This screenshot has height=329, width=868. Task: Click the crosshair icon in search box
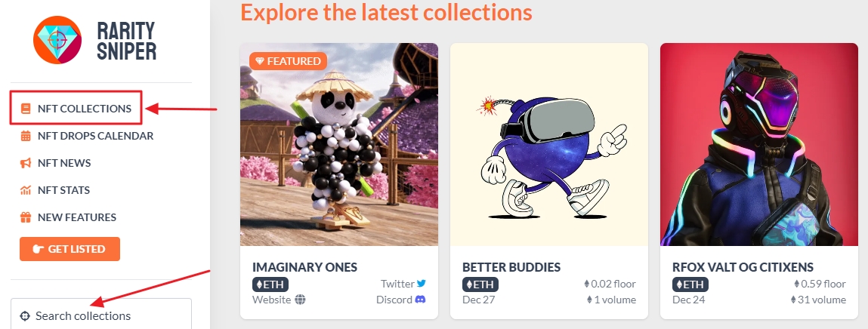(24, 315)
